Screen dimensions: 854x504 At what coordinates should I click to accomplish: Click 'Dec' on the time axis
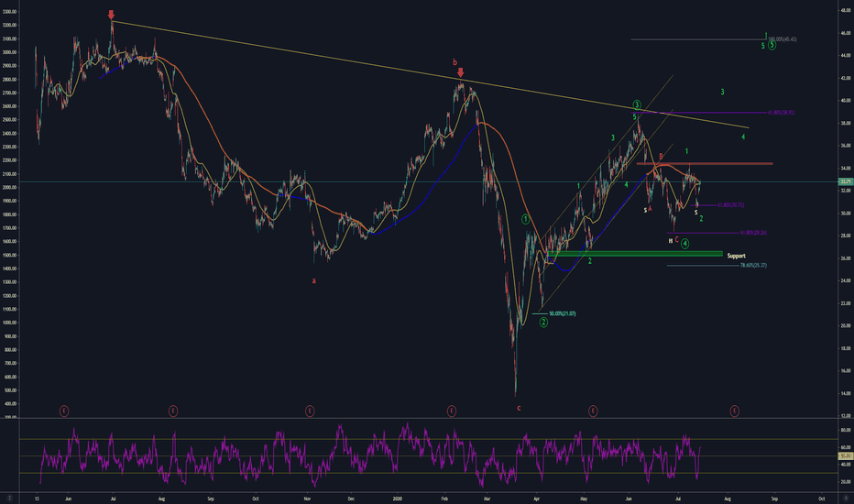click(x=351, y=499)
